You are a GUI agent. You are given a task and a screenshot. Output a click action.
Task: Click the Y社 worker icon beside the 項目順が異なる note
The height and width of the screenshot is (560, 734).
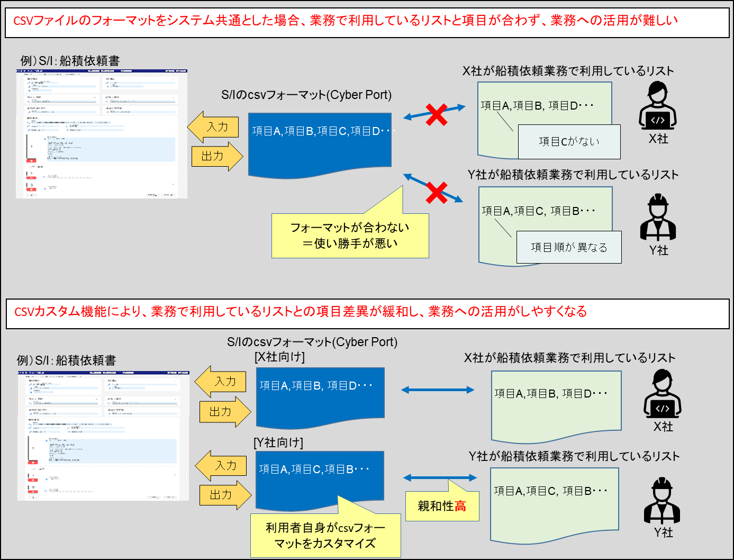[x=658, y=217]
